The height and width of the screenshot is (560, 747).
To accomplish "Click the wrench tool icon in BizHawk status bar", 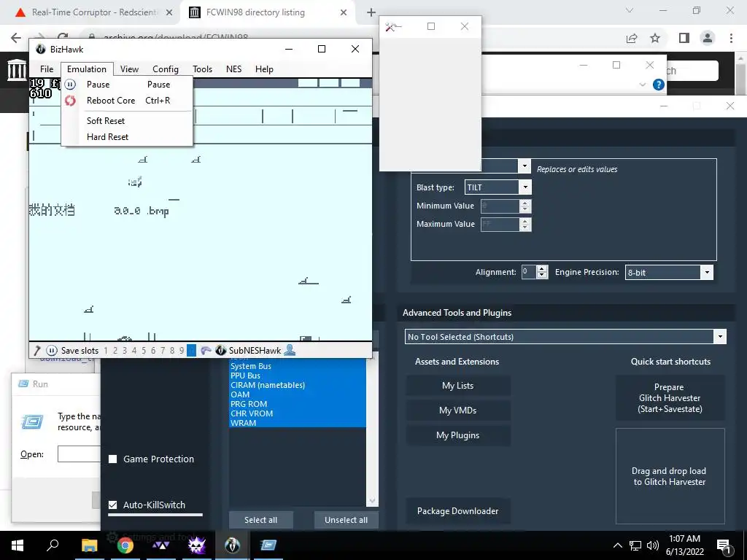I will (36, 351).
